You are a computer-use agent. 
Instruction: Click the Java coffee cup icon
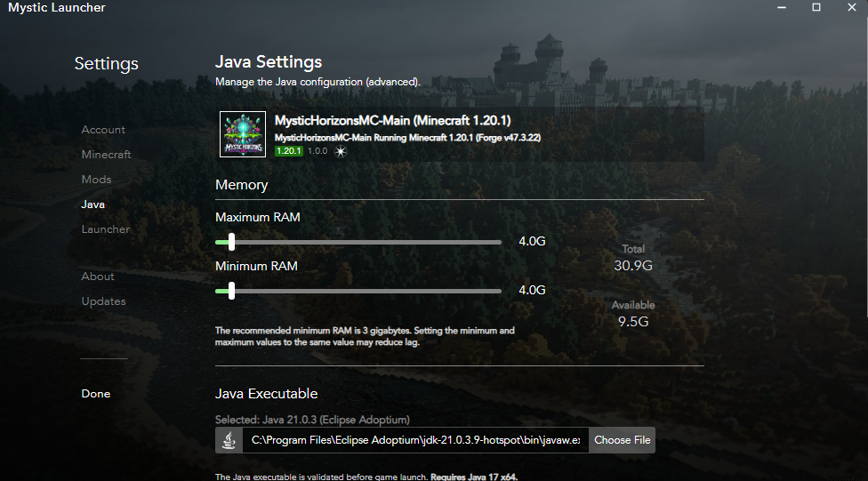coord(229,440)
